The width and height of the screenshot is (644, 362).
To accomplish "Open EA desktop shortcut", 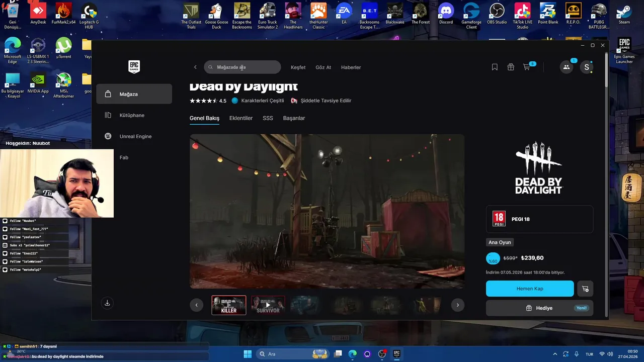I will (x=344, y=15).
